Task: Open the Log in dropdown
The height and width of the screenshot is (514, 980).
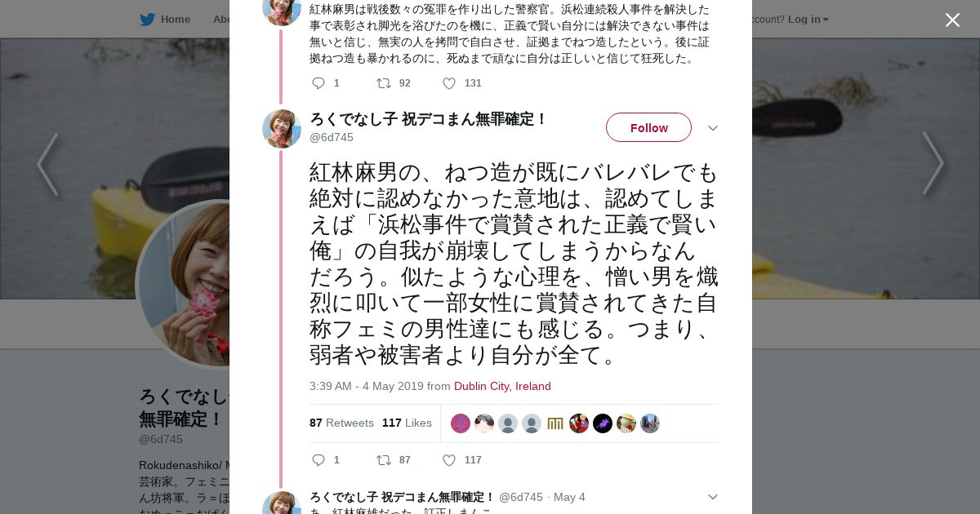Action: (808, 20)
